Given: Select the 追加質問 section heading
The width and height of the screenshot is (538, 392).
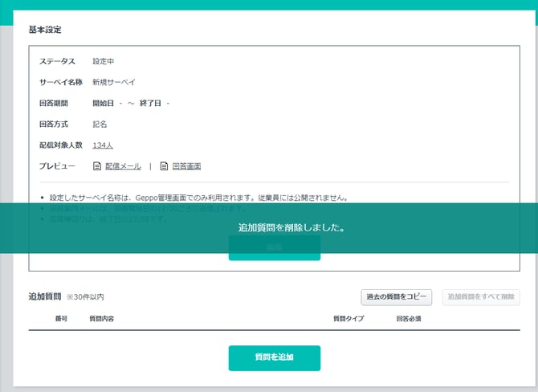Looking at the screenshot, I should pos(45,296).
